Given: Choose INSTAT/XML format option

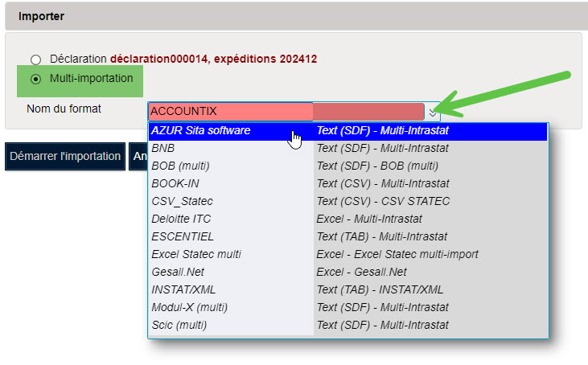Looking at the screenshot, I should 347,289.
